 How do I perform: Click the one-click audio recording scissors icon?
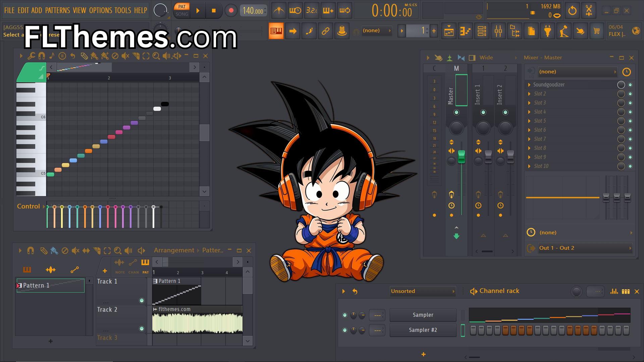(589, 11)
